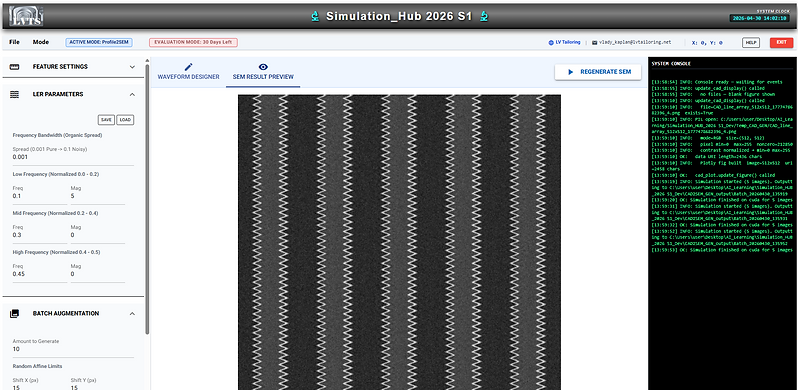Click the High Frequency Mag field
This screenshot has height=390, width=798.
[x=98, y=274]
